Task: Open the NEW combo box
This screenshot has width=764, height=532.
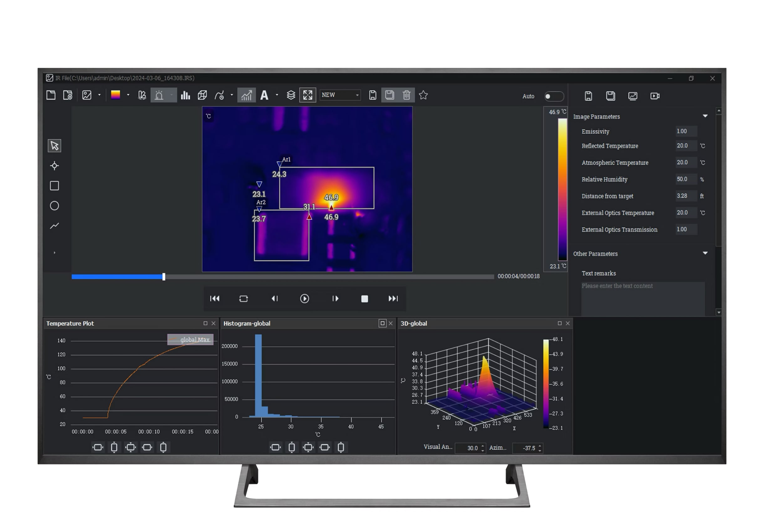Action: coord(340,95)
